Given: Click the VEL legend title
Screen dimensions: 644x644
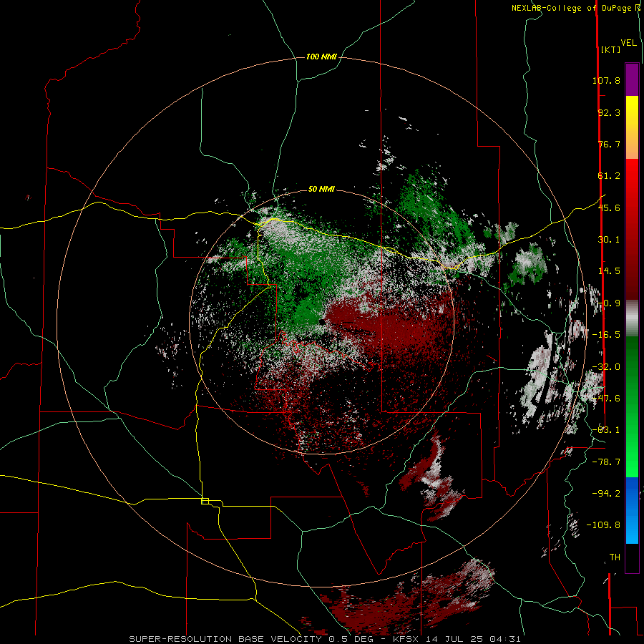Looking at the screenshot, I should point(628,43).
